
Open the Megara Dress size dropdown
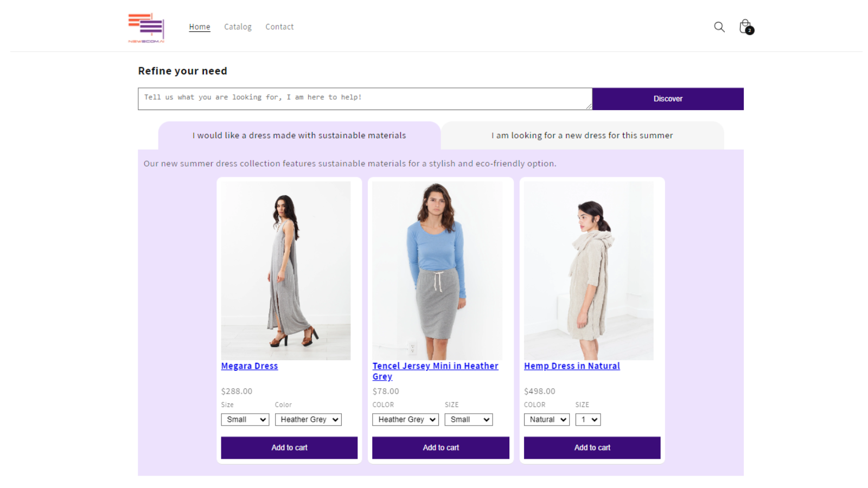[x=245, y=419]
